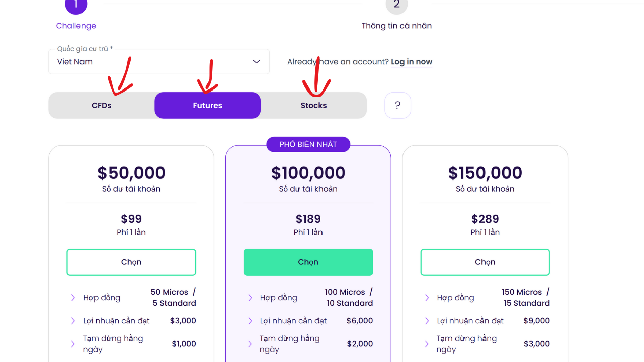Expand Hợp đồng row in $100,000 plan
Viewport: 644px width, 362px height.
pyautogui.click(x=250, y=298)
